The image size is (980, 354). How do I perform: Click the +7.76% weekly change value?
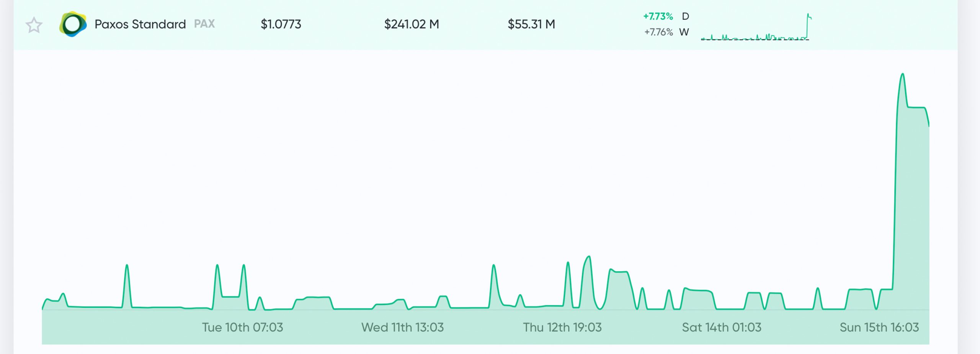pyautogui.click(x=658, y=32)
